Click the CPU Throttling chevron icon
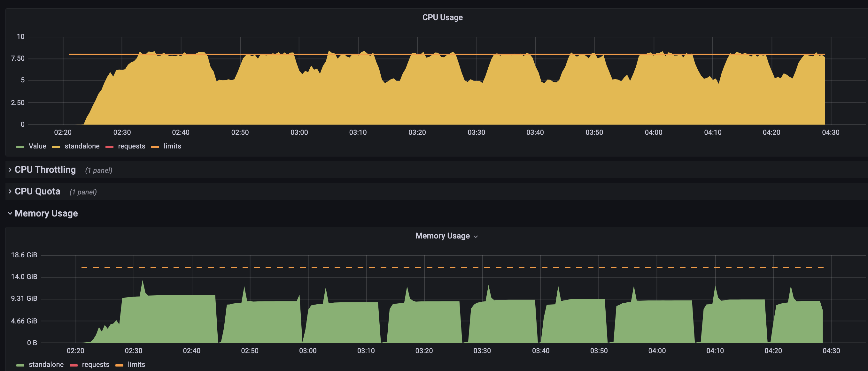Image resolution: width=868 pixels, height=371 pixels. 10,170
